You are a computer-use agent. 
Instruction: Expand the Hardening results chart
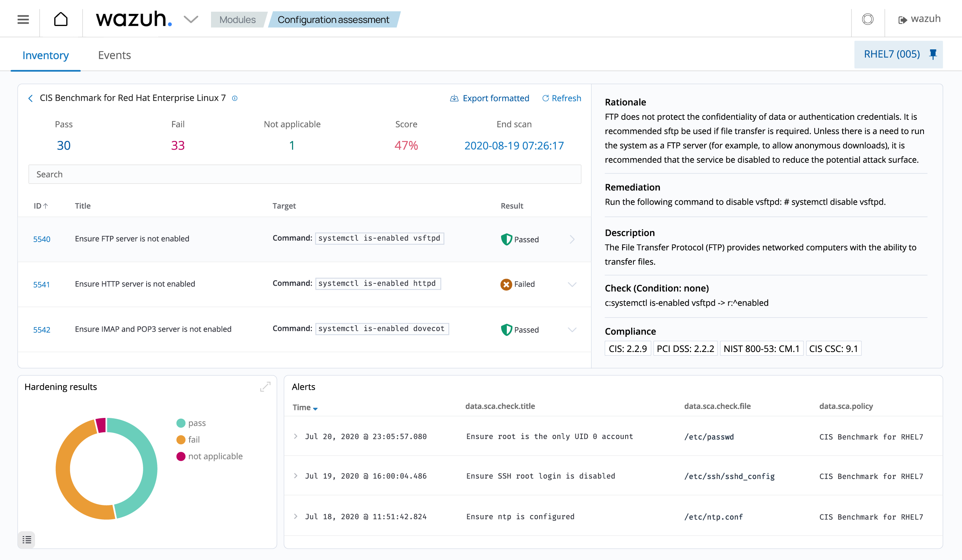(x=265, y=387)
